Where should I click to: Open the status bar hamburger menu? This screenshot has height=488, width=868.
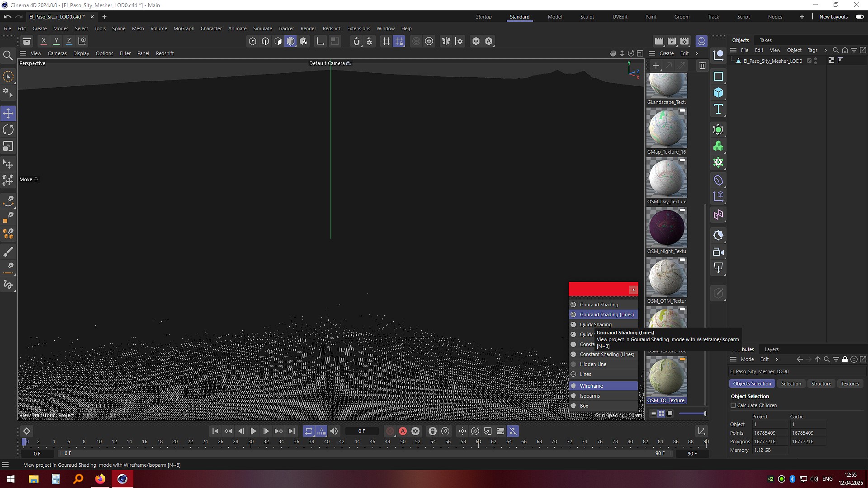click(x=5, y=465)
